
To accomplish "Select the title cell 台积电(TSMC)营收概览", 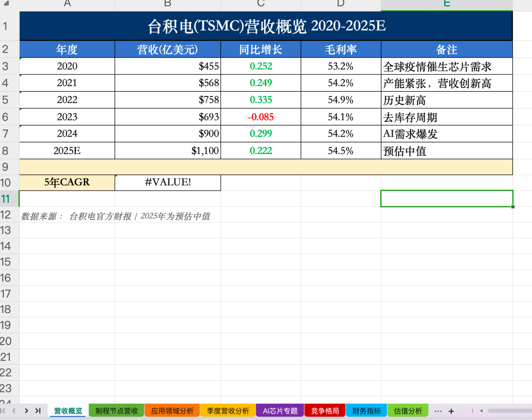I will pos(266,25).
